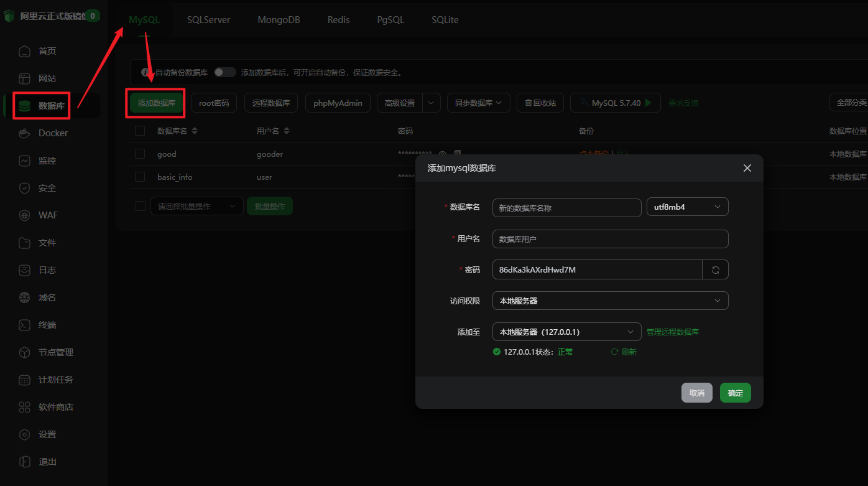Click the terminal icon in sidebar
Image resolution: width=868 pixels, height=486 pixels.
(x=24, y=325)
